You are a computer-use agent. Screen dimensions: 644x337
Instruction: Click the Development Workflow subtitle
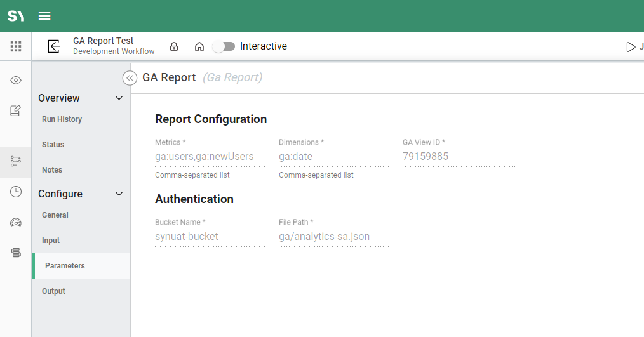tap(114, 51)
